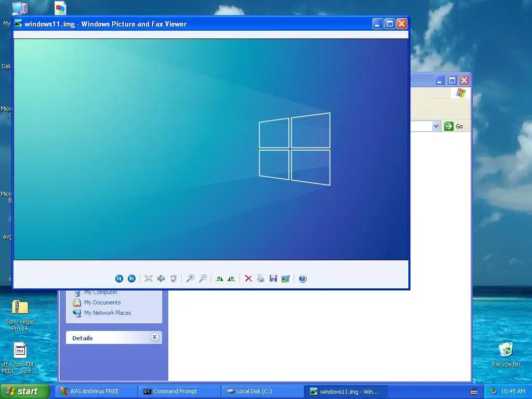The width and height of the screenshot is (532, 399).
Task: Expand the Details panel chevron
Action: (154, 337)
